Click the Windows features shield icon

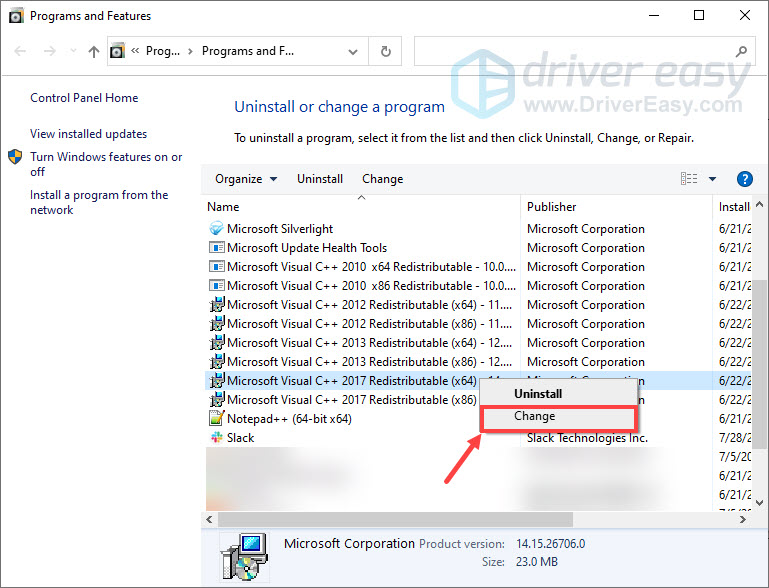(15, 156)
